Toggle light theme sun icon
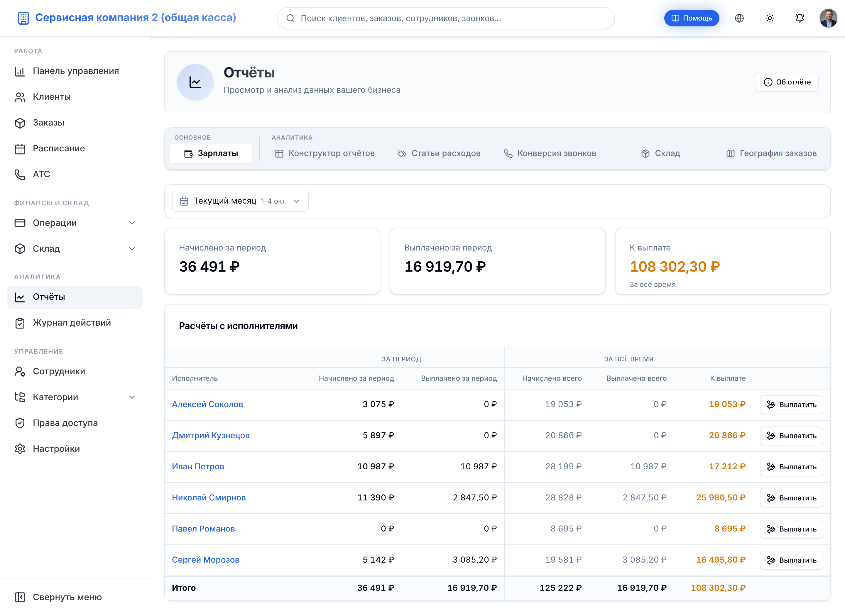 [770, 18]
